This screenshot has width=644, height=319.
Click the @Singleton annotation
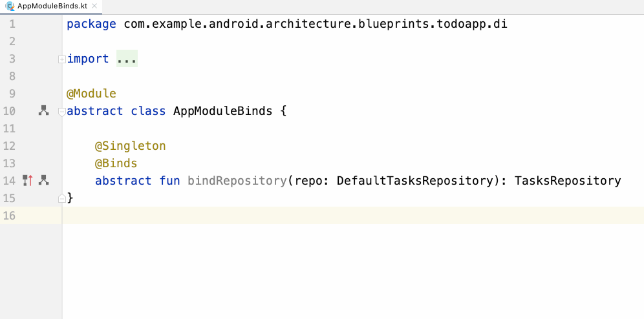[130, 146]
